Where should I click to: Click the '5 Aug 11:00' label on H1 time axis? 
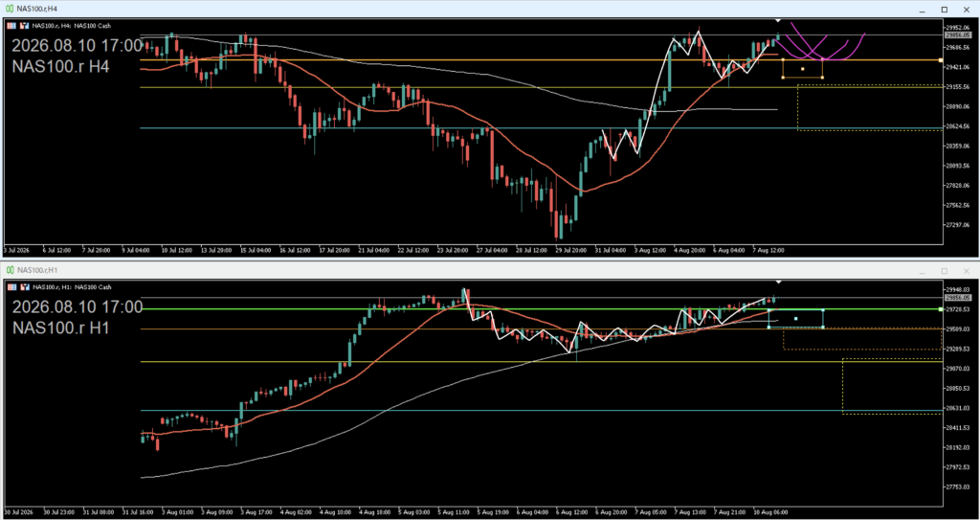pos(453,511)
